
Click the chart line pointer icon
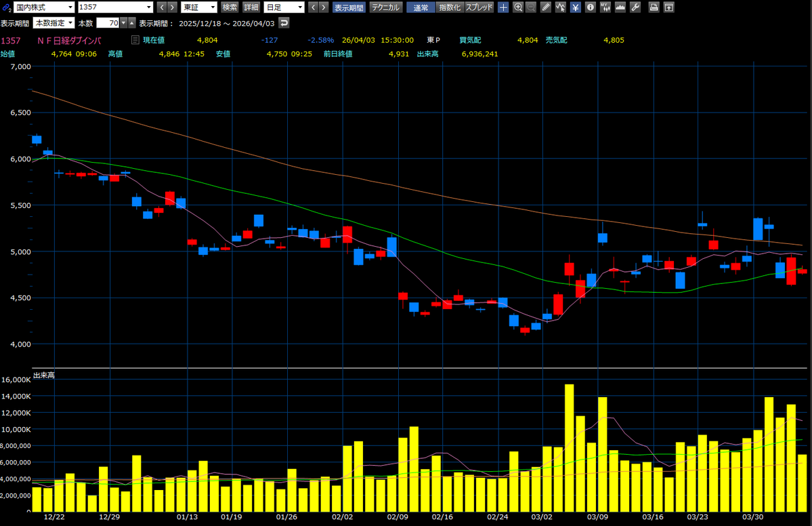point(560,7)
